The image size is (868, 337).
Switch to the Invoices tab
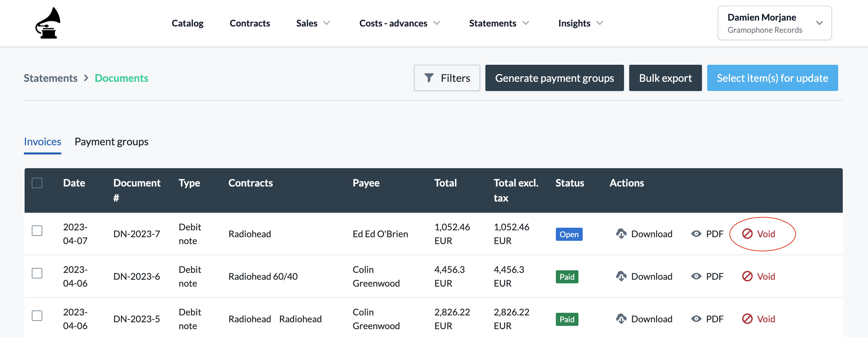[x=43, y=142]
